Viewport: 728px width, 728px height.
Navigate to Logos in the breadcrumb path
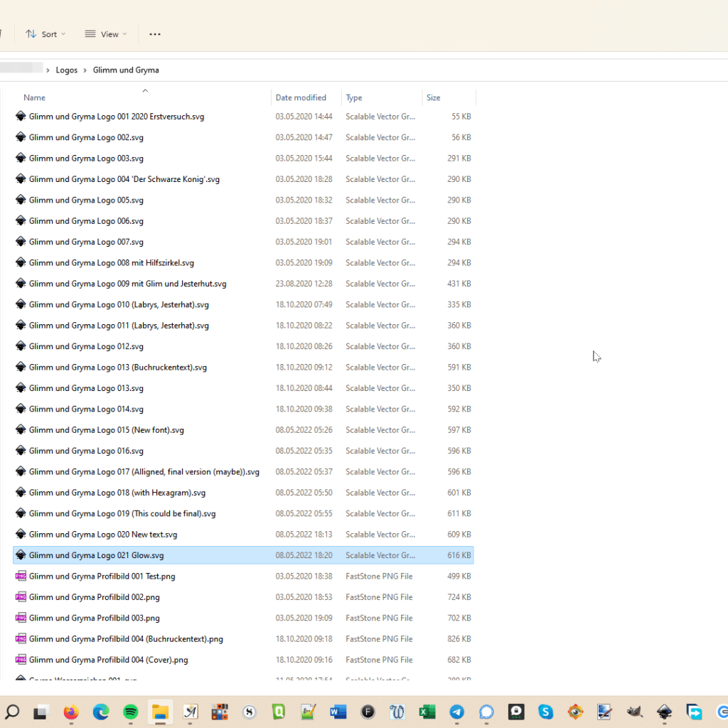[x=67, y=70]
